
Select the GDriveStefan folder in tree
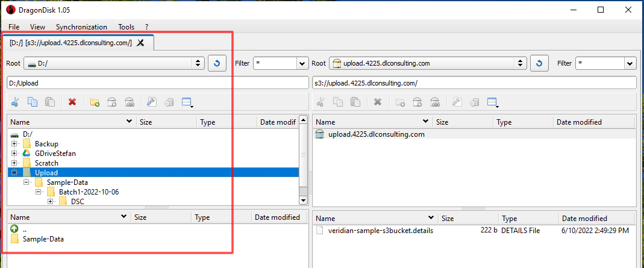pos(55,154)
